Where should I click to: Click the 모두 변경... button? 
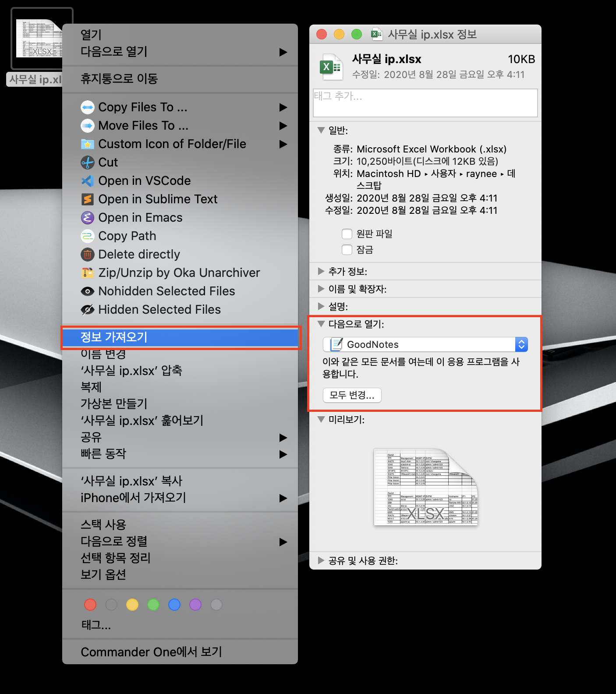(x=352, y=395)
